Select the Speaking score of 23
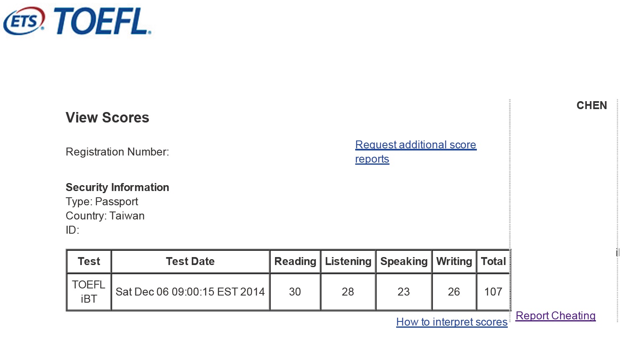This screenshot has height=339, width=644. point(404,292)
